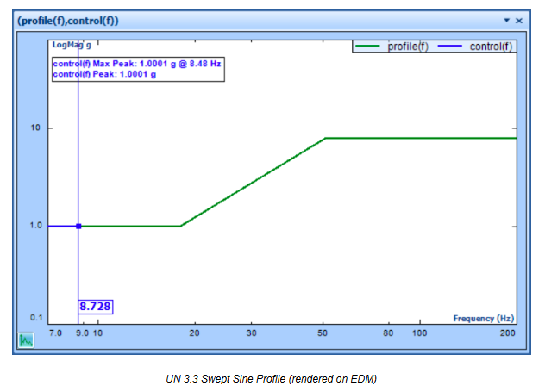The width and height of the screenshot is (545, 392).
Task: Click the blue control(f) legend line swatch
Action: [452, 47]
